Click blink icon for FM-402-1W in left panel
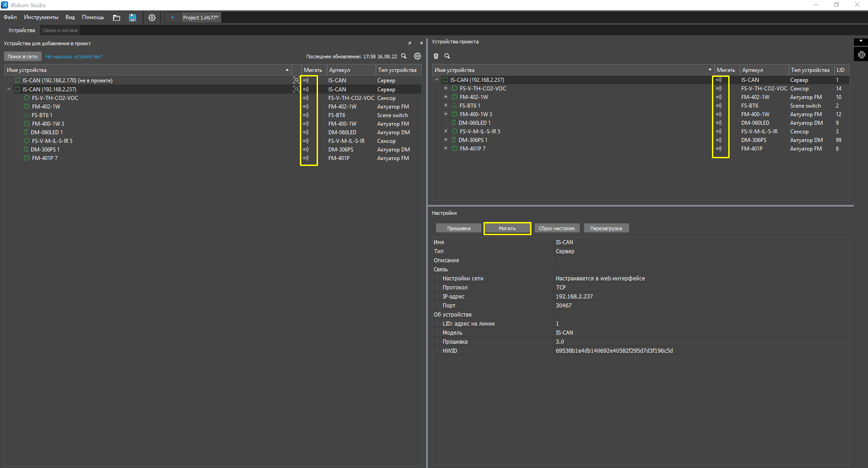Image resolution: width=868 pixels, height=468 pixels. coord(306,107)
